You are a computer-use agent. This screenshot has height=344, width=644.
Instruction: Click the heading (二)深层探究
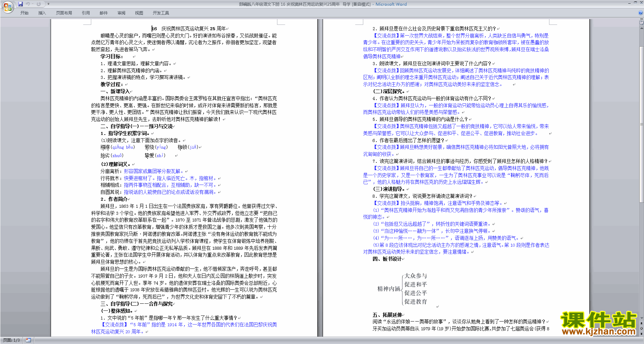click(389, 91)
